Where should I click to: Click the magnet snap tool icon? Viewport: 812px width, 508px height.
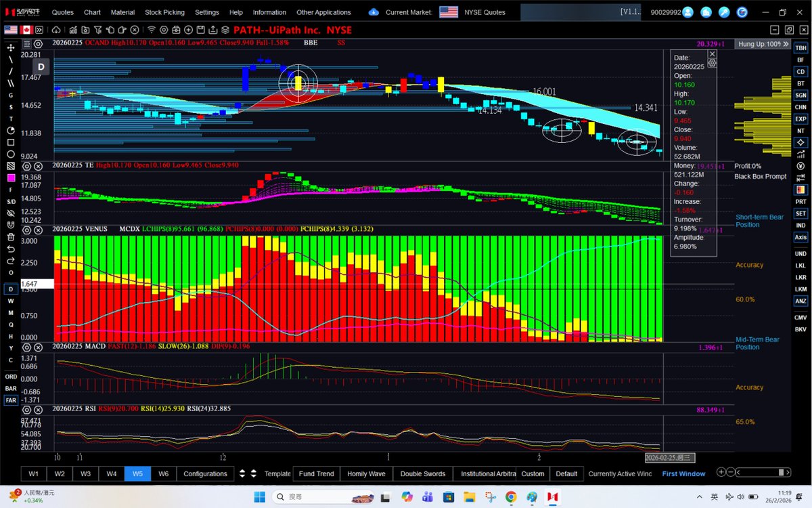[x=11, y=225]
